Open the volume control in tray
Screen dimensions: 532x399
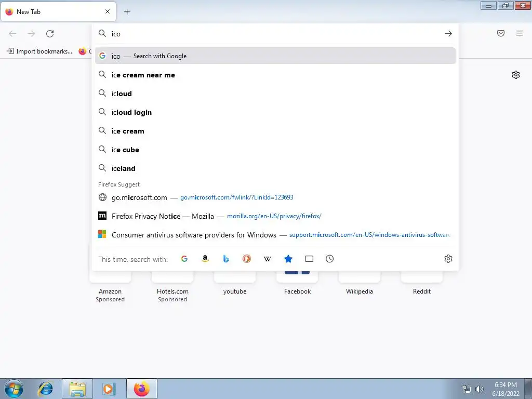point(479,389)
